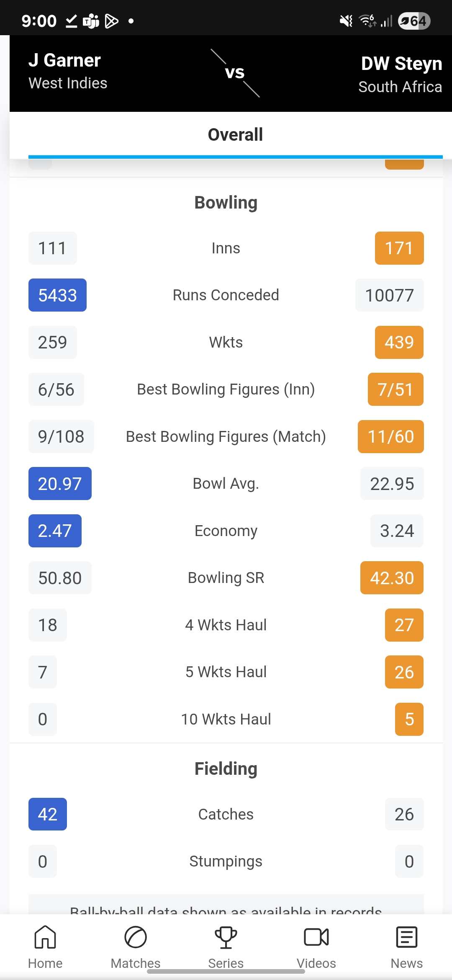Tap Steyn's 439 wickets orange badge
Viewport: 452px width, 980px height.
coord(399,343)
